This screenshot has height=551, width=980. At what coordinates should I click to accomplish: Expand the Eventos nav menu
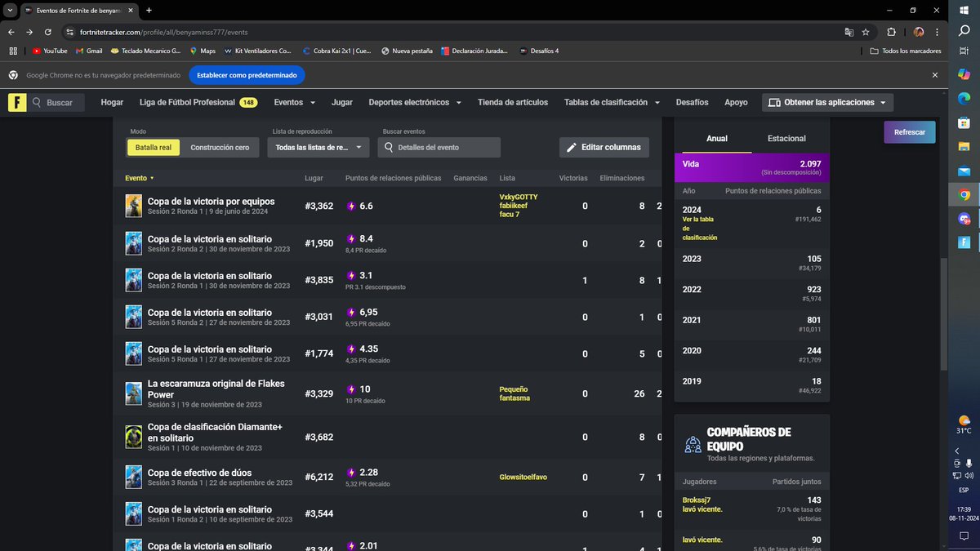(x=294, y=103)
